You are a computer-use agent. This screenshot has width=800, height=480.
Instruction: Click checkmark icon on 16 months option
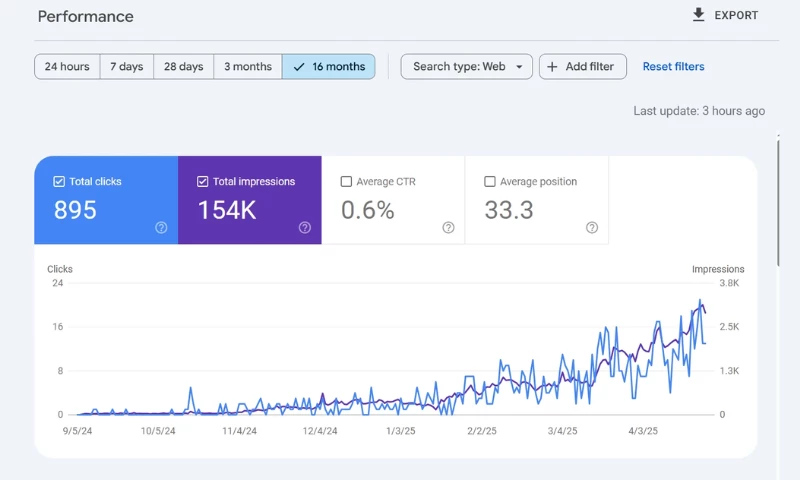298,67
